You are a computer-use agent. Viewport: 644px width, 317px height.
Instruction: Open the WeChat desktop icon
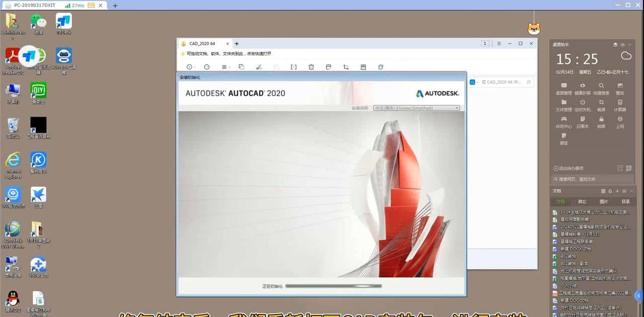pos(38,23)
